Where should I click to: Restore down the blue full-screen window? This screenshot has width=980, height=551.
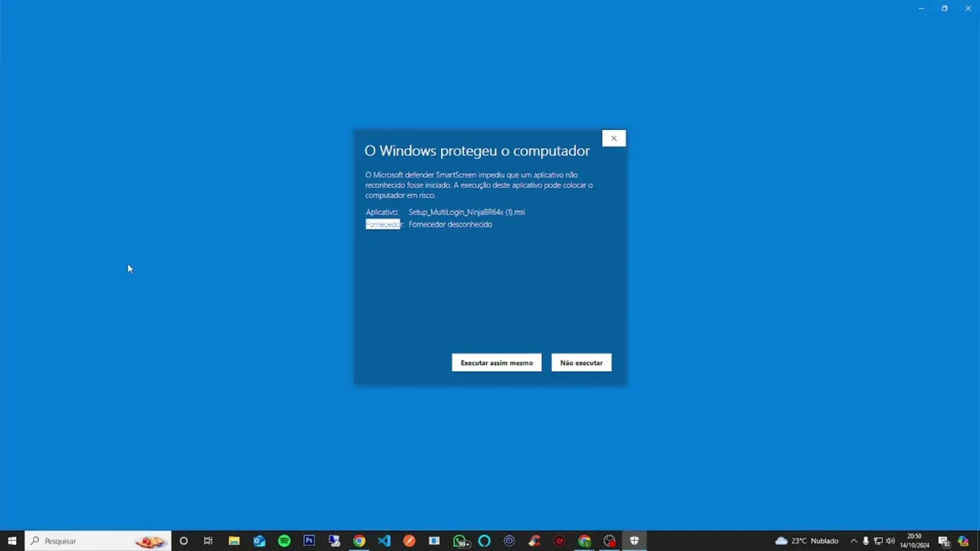945,8
